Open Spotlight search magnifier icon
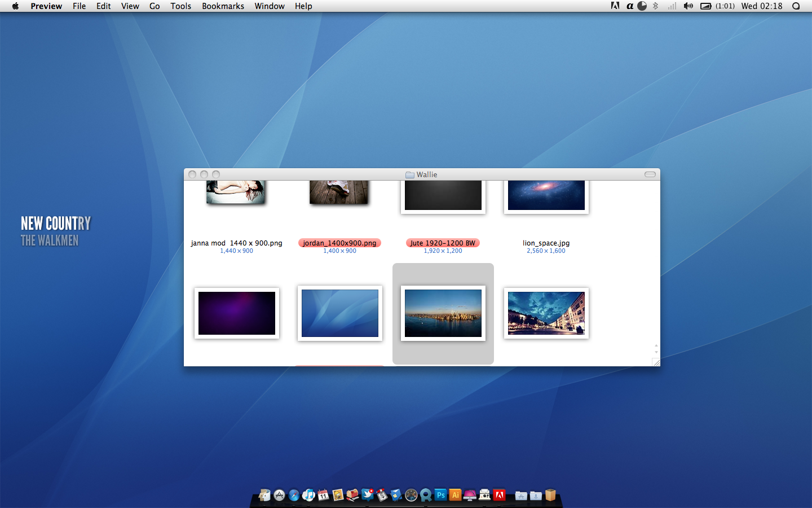This screenshot has height=508, width=812. coord(796,6)
